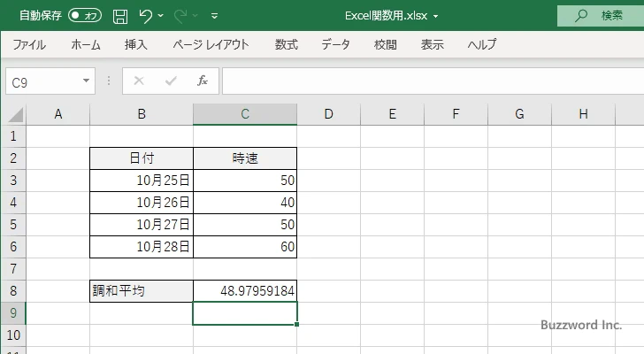Select row 6 header
This screenshot has height=354, width=644.
pos(13,247)
